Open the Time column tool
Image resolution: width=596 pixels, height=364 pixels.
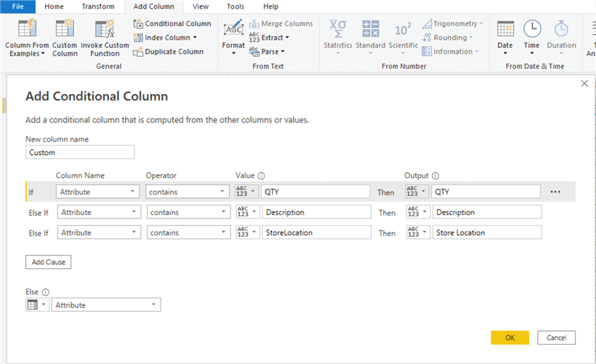coord(532,30)
